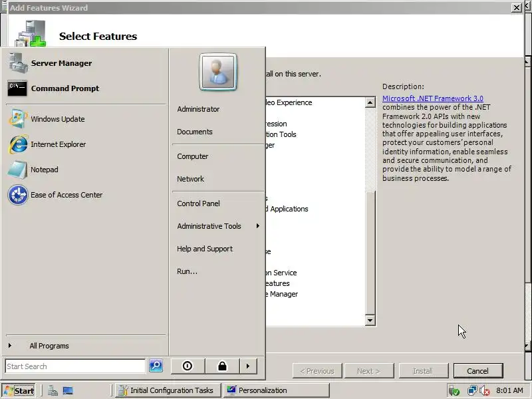
Task: Click the search magnifier button
Action: (156, 366)
